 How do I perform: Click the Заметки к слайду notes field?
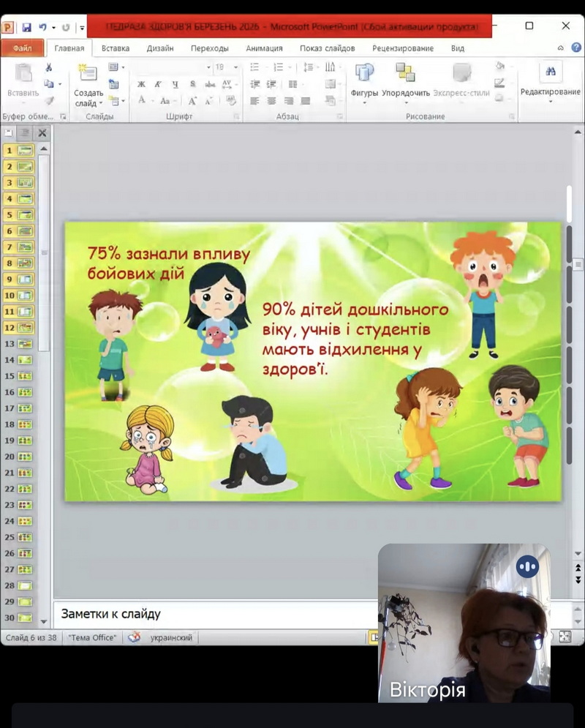(212, 614)
